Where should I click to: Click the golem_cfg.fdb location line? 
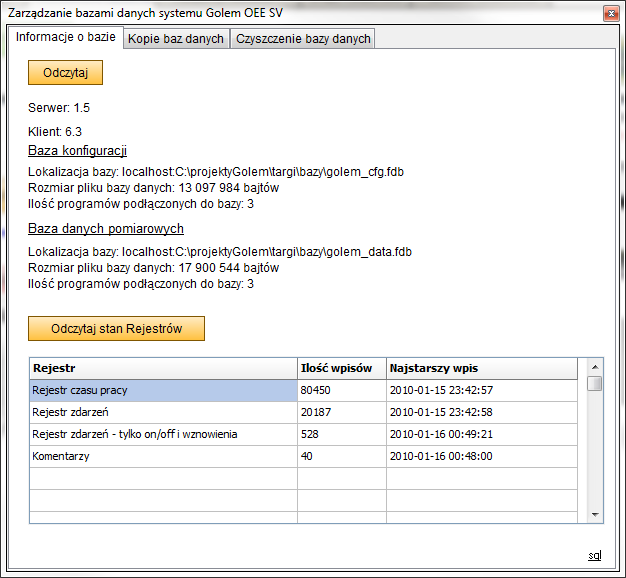(x=216, y=172)
